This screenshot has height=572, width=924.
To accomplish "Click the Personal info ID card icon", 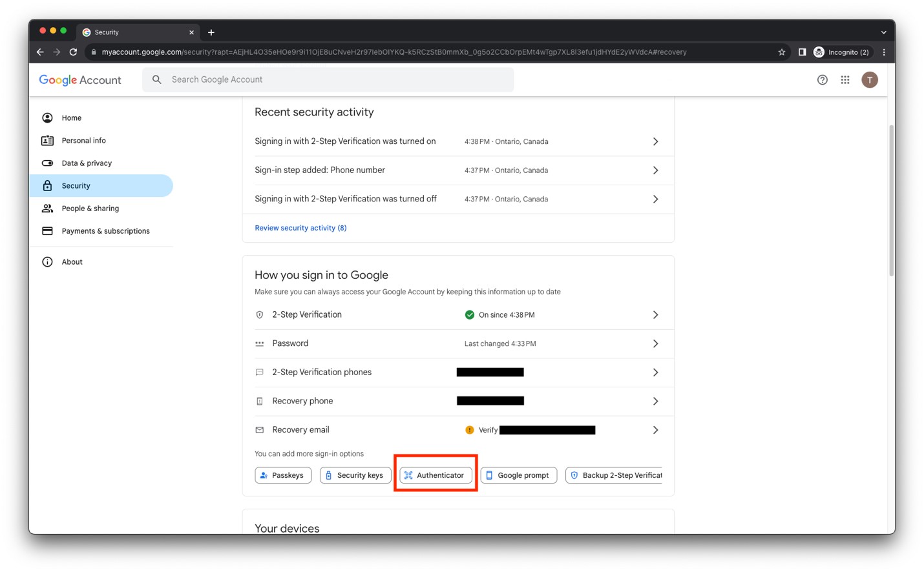I will tap(47, 141).
